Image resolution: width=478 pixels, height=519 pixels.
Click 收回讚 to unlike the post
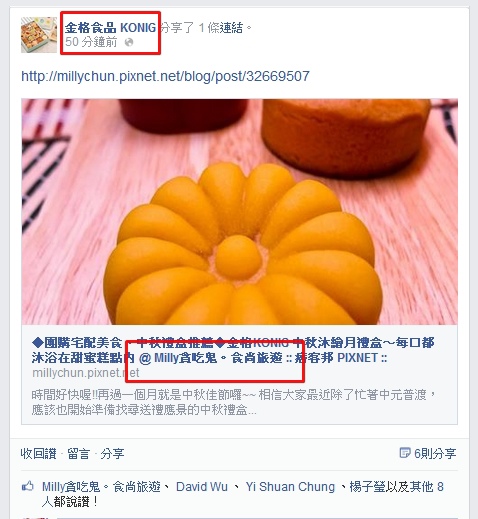39,453
